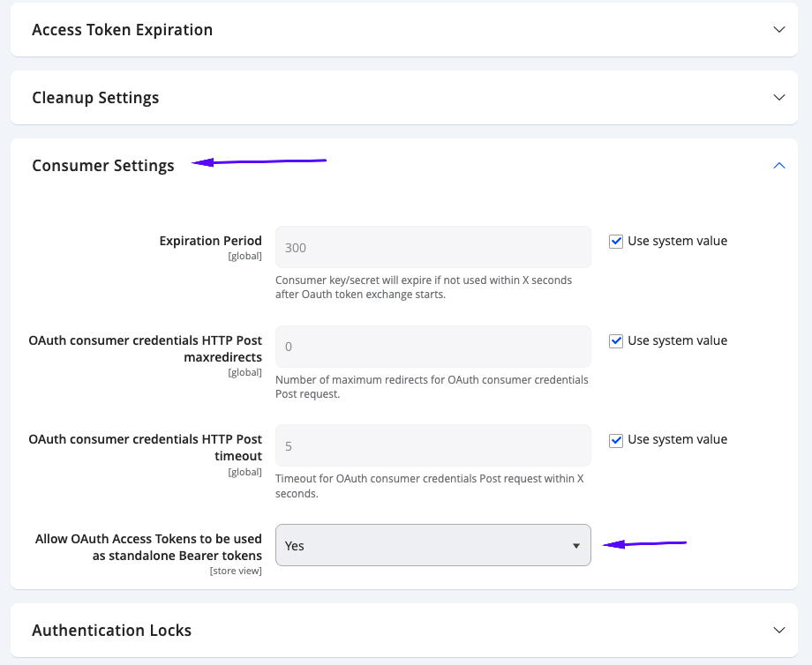Click the Authentication Locks section title
Image resolution: width=812 pixels, height=665 pixels.
111,631
